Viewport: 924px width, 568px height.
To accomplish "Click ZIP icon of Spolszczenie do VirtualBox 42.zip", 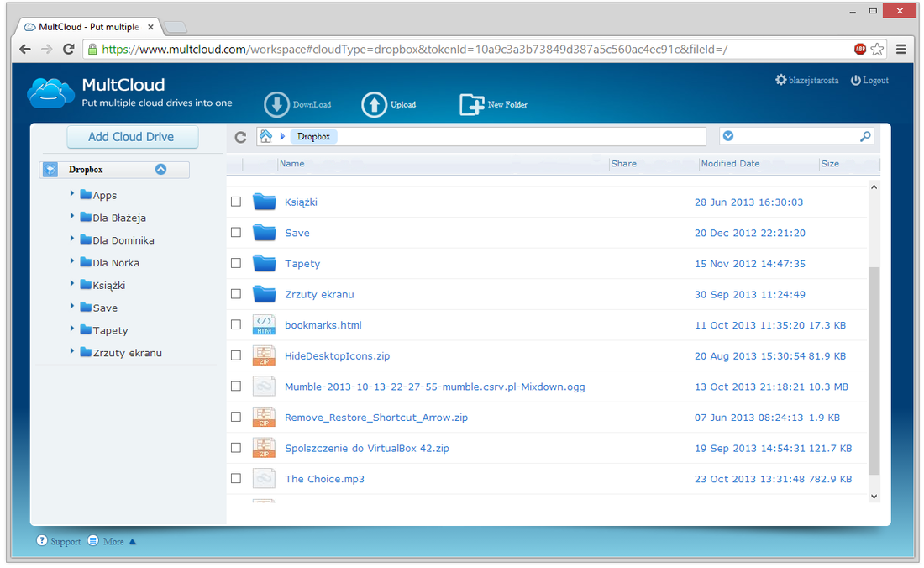I will (x=264, y=448).
